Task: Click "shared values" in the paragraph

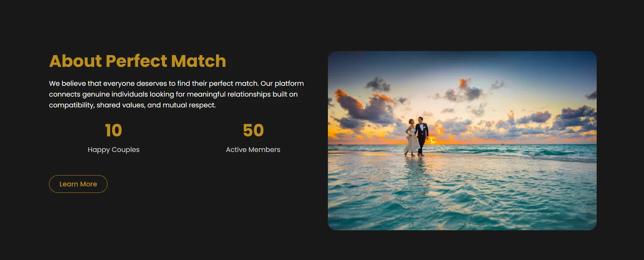Action: pos(120,105)
